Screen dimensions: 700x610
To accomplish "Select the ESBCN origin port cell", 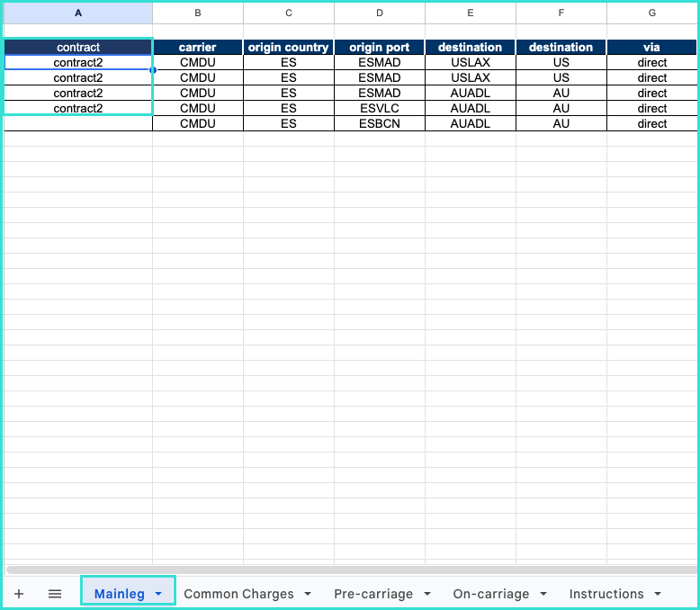I will (x=379, y=123).
